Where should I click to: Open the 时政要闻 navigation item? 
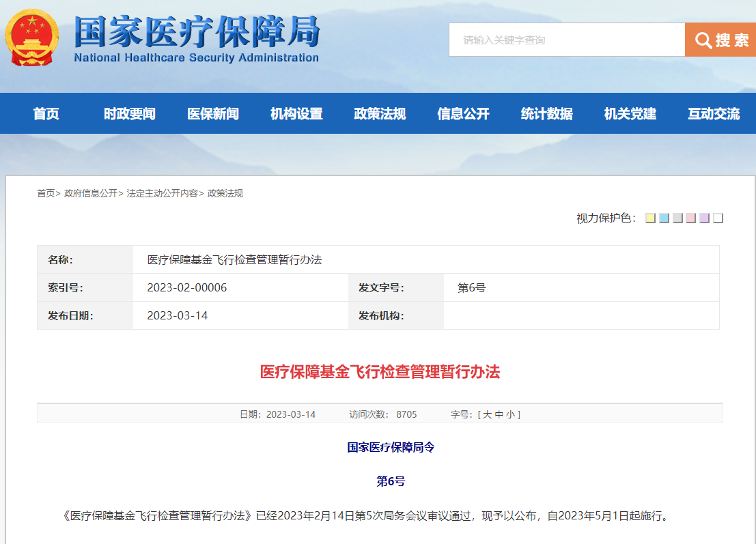point(130,114)
